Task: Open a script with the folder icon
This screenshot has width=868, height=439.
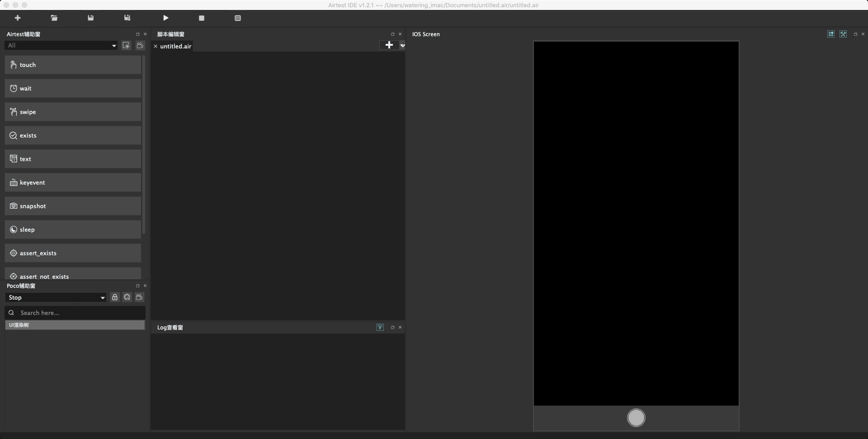Action: coord(54,18)
